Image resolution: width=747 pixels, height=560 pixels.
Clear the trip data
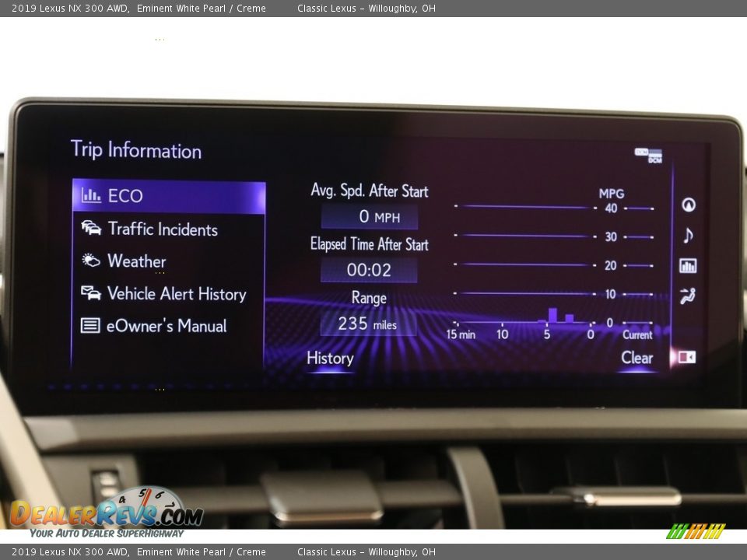point(637,358)
